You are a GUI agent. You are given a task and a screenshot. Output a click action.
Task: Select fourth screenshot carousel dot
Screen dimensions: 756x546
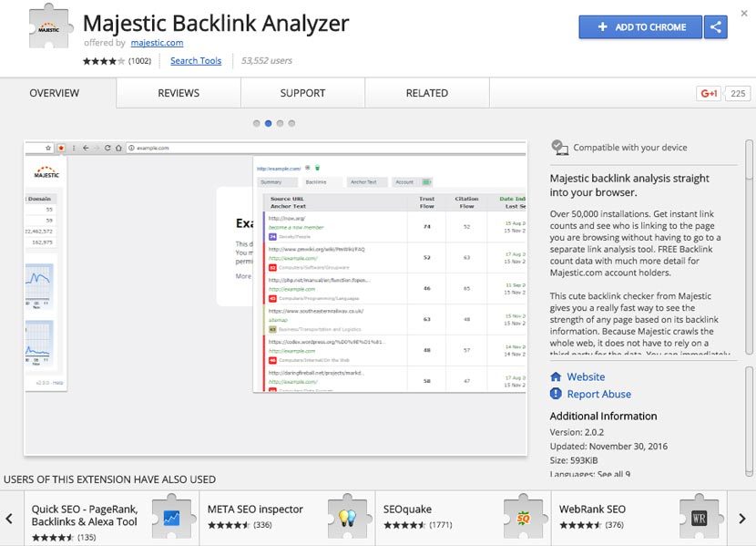(x=291, y=123)
